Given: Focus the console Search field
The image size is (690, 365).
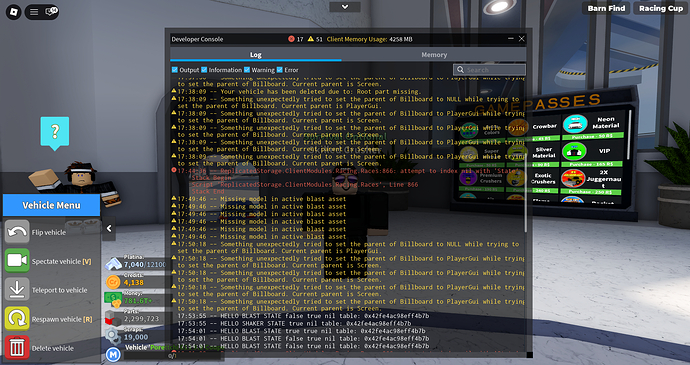Looking at the screenshot, I should tap(489, 70).
